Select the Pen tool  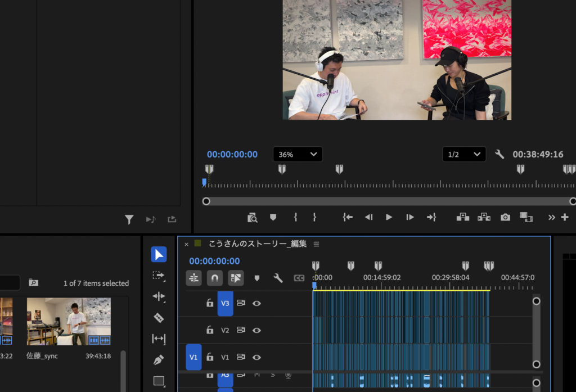click(159, 360)
